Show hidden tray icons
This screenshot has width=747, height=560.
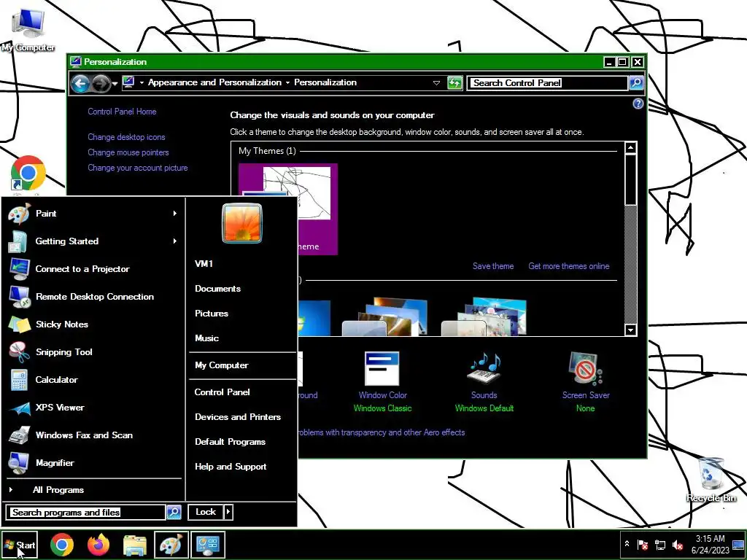click(627, 544)
